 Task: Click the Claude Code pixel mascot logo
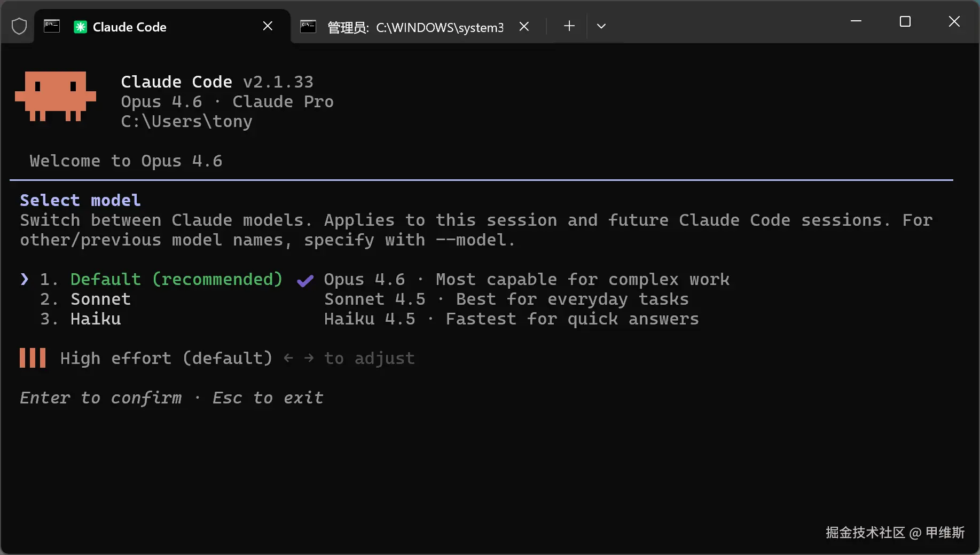click(56, 97)
